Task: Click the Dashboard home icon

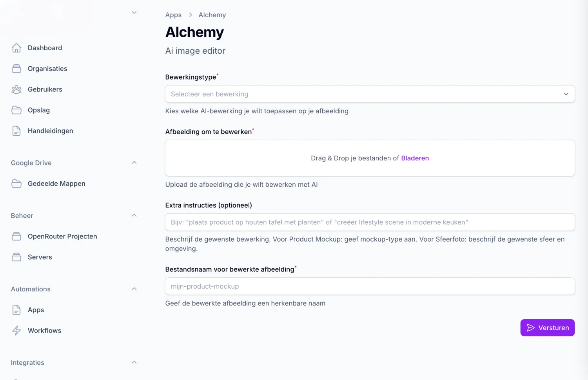Action: pos(16,48)
